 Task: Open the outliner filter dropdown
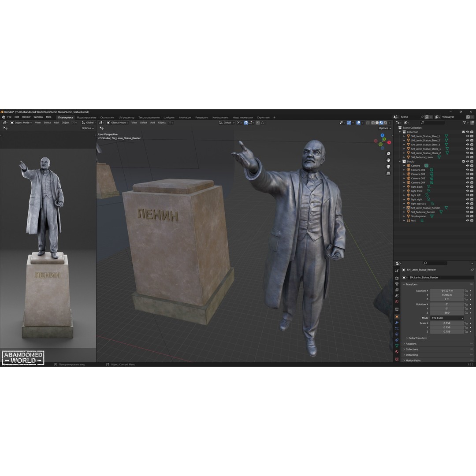click(x=465, y=123)
